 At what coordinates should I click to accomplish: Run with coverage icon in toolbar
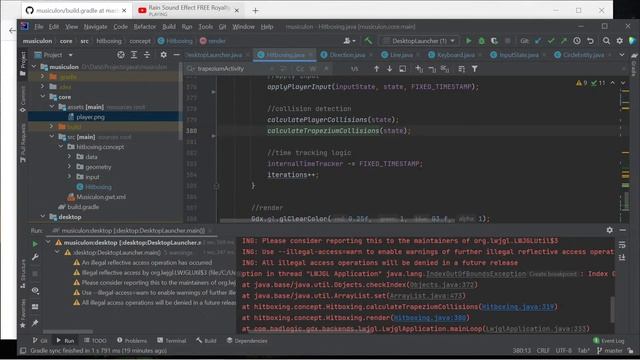[x=494, y=41]
